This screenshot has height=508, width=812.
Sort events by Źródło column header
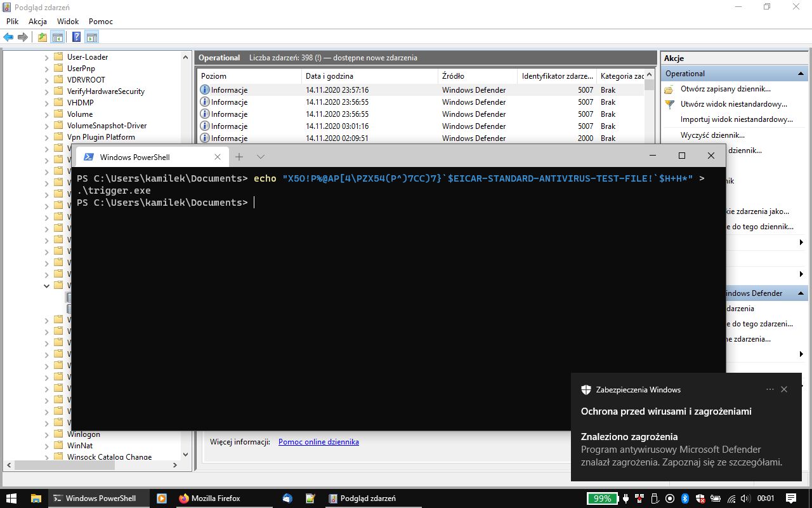pyautogui.click(x=478, y=76)
